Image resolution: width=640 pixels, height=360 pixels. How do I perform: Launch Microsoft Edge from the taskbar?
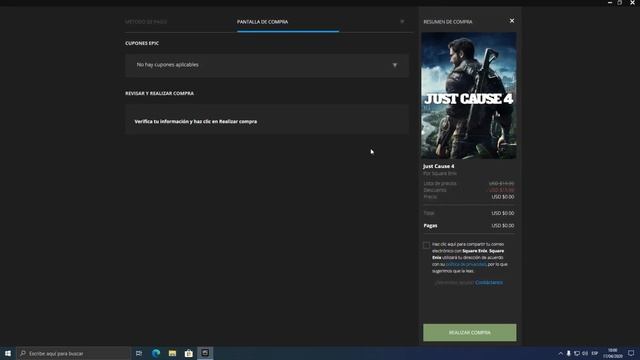pyautogui.click(x=156, y=353)
